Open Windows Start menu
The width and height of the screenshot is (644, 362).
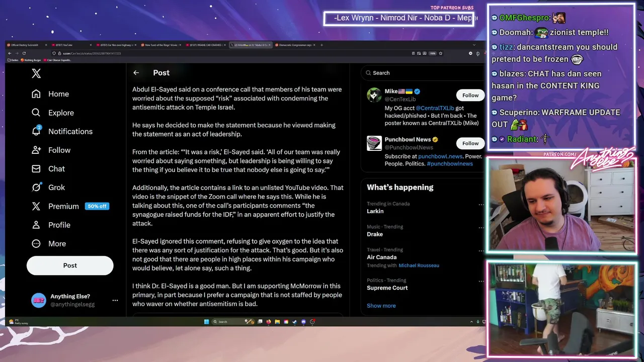point(206,322)
